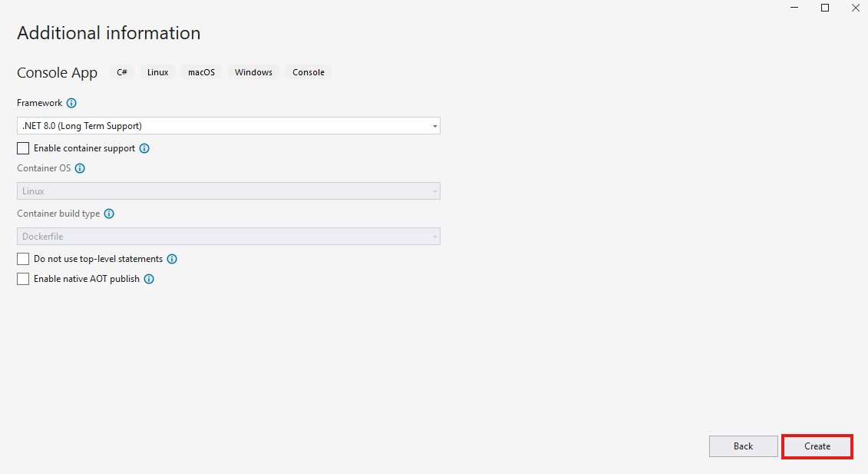The height and width of the screenshot is (474, 868).
Task: Show info for Container OS label
Action: pos(80,168)
